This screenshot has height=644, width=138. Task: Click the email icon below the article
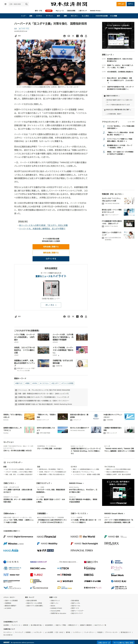coord(69,317)
